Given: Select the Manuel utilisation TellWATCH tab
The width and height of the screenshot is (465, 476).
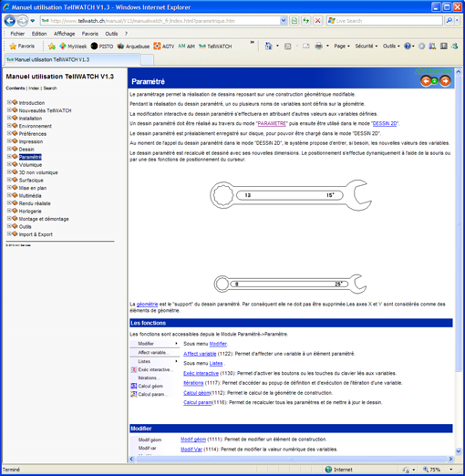Looking at the screenshot, I should point(72,59).
